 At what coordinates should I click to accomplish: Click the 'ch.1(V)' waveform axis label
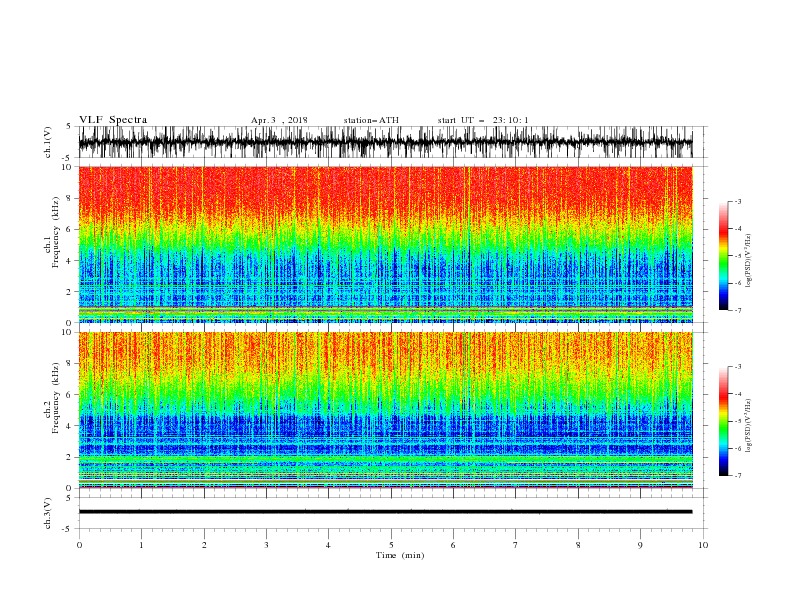[48, 142]
